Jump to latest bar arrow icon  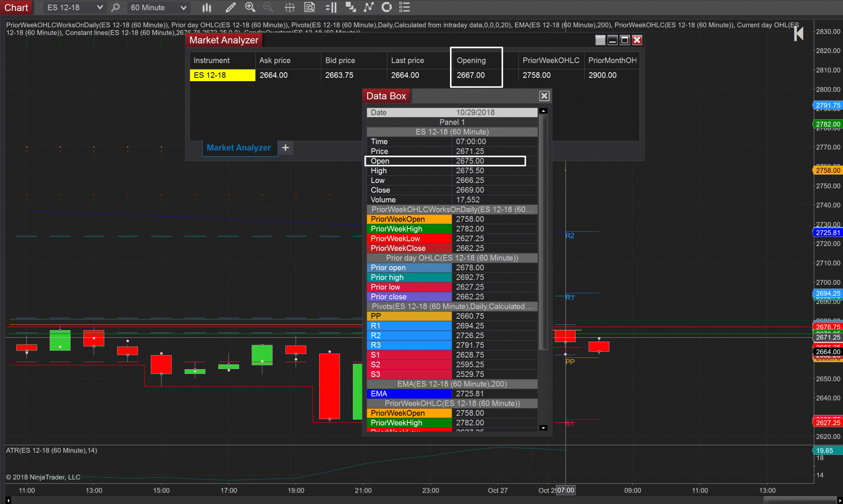coord(799,33)
